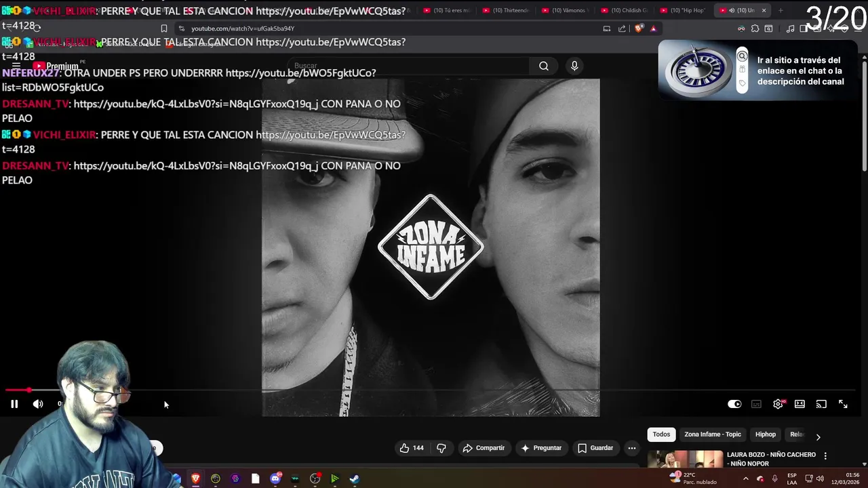
Task: Open the browser extensions puzzle icon
Action: click(755, 28)
